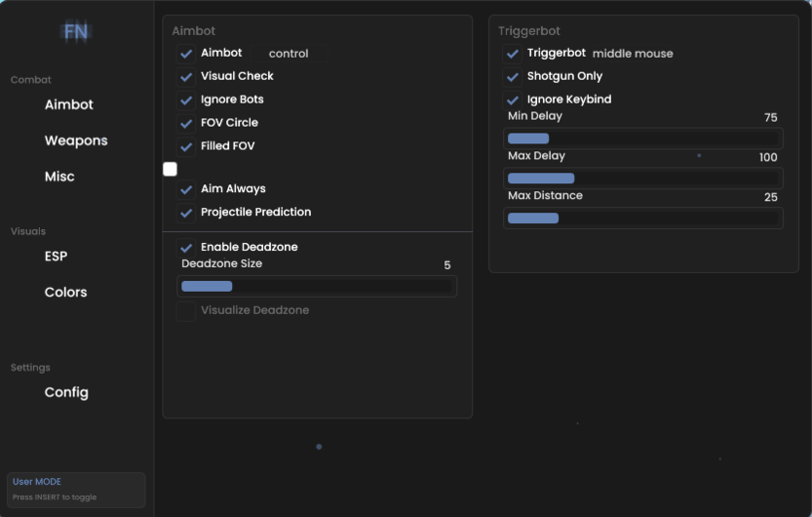Uncheck the Ignore Bots option
Image resolution: width=812 pixels, height=517 pixels.
[x=186, y=99]
